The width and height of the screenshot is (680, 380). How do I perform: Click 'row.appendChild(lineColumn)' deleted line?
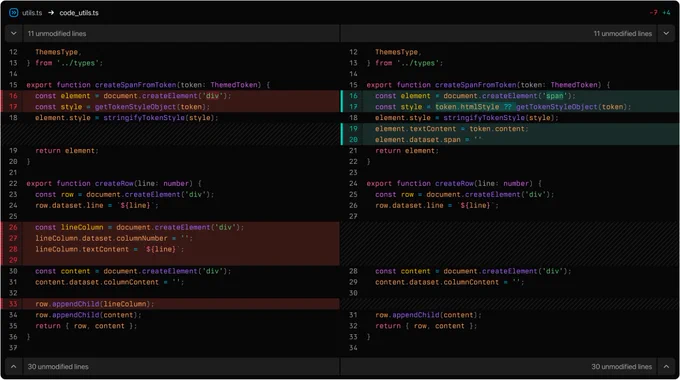(x=95, y=304)
